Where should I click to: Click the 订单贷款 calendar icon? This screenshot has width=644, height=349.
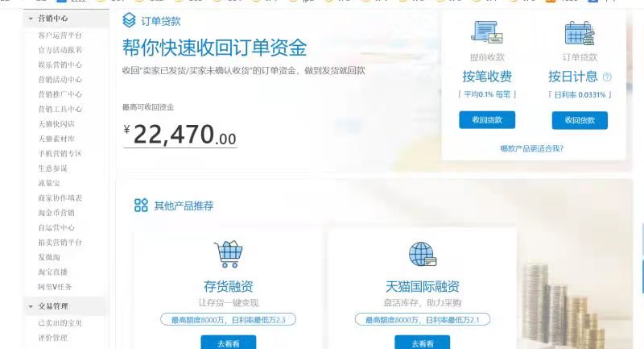[579, 33]
